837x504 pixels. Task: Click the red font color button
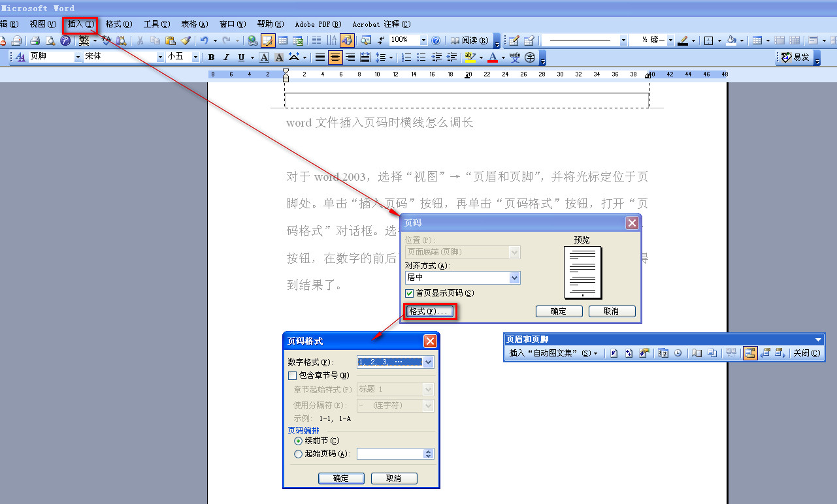492,57
